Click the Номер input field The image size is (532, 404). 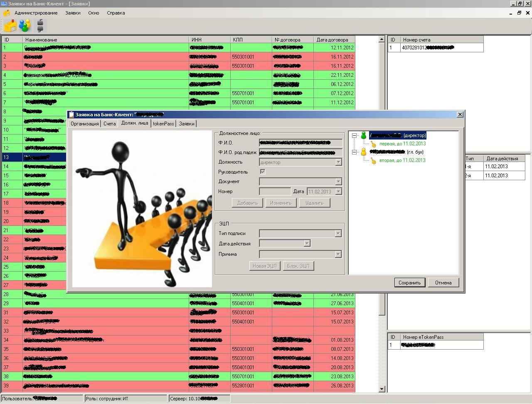pos(275,191)
